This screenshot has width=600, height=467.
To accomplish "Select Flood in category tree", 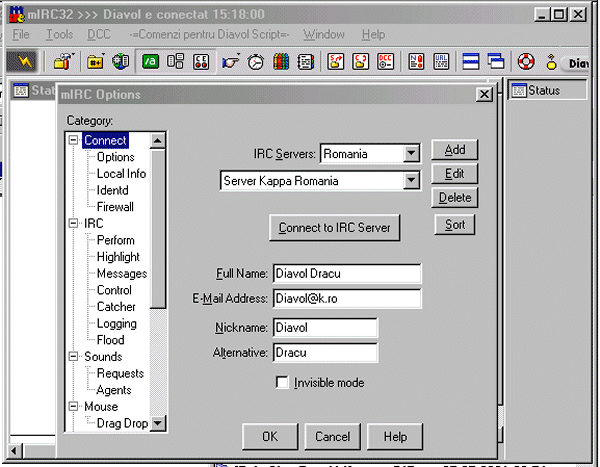I will tap(111, 340).
